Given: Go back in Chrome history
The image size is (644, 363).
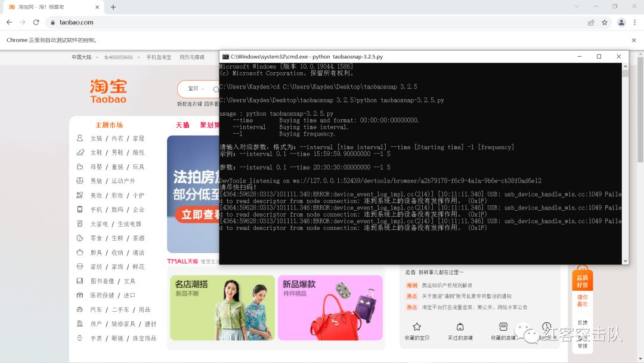Looking at the screenshot, I should click(9, 22).
